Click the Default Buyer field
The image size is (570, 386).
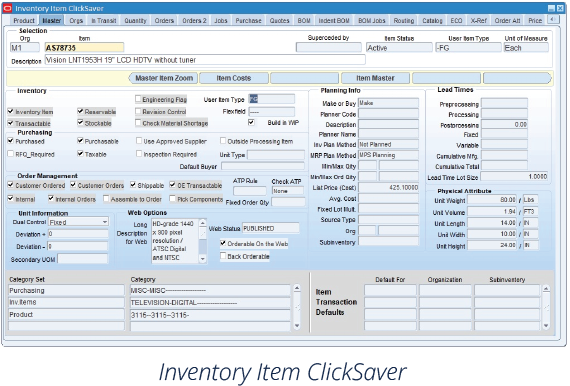pos(263,166)
